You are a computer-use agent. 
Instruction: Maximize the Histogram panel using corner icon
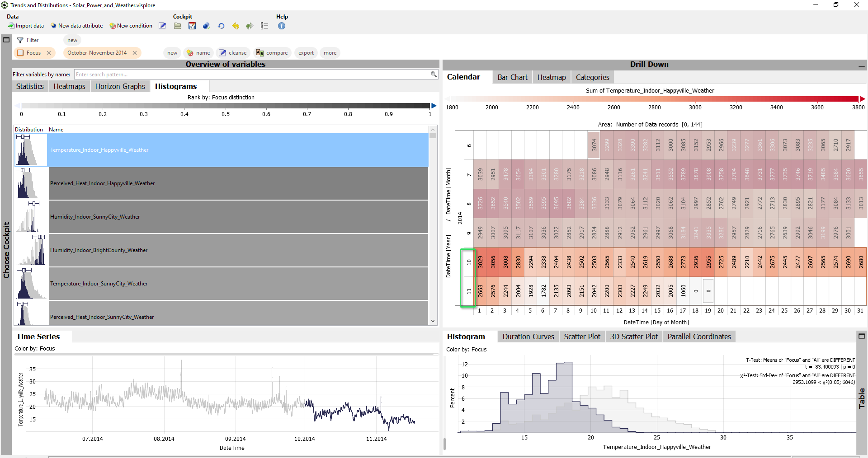click(x=862, y=336)
